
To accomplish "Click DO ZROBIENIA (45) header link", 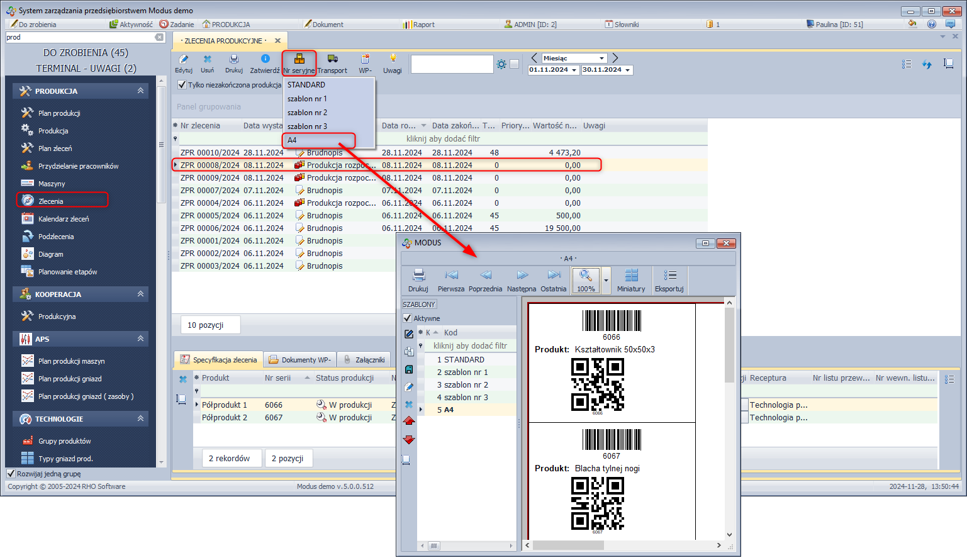I will coord(86,53).
